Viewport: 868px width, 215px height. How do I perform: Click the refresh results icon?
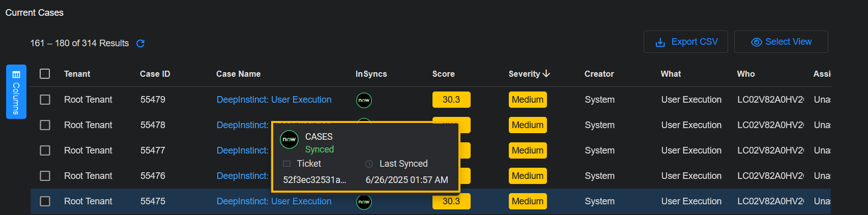click(140, 44)
